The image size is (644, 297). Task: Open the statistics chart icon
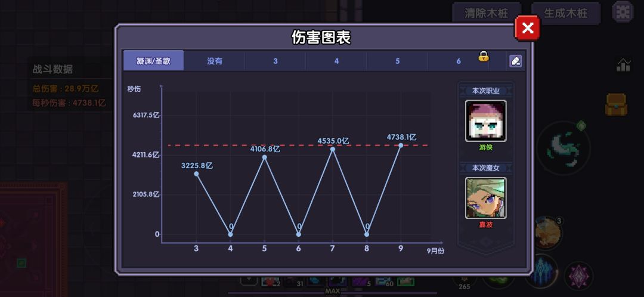coord(624,64)
